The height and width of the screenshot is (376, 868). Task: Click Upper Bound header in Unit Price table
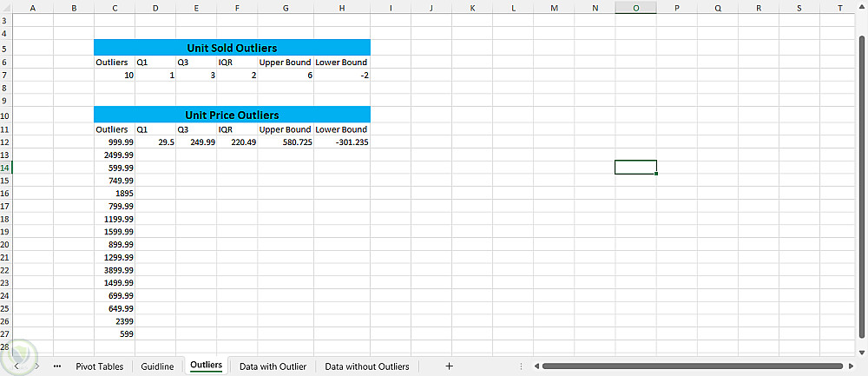286,129
